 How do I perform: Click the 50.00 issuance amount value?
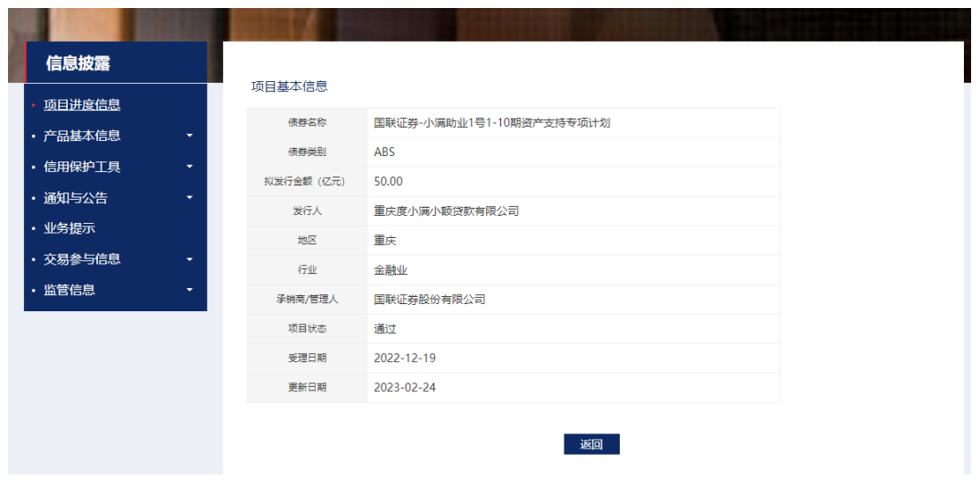coord(388,181)
